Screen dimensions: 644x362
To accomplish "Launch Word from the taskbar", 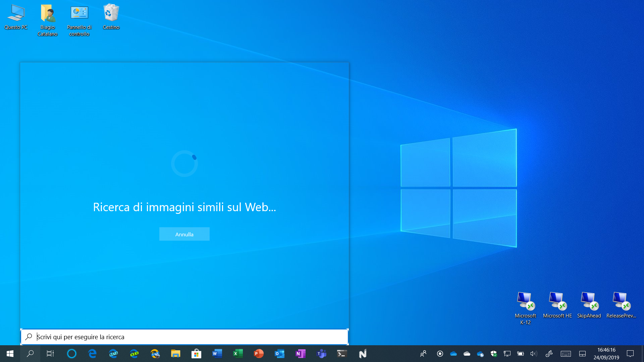I will [x=217, y=354].
